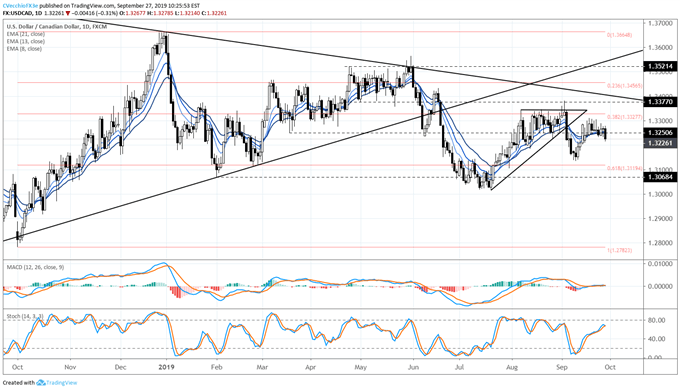
Task: Select the FX:USDCAD symbol label
Action: coord(18,13)
